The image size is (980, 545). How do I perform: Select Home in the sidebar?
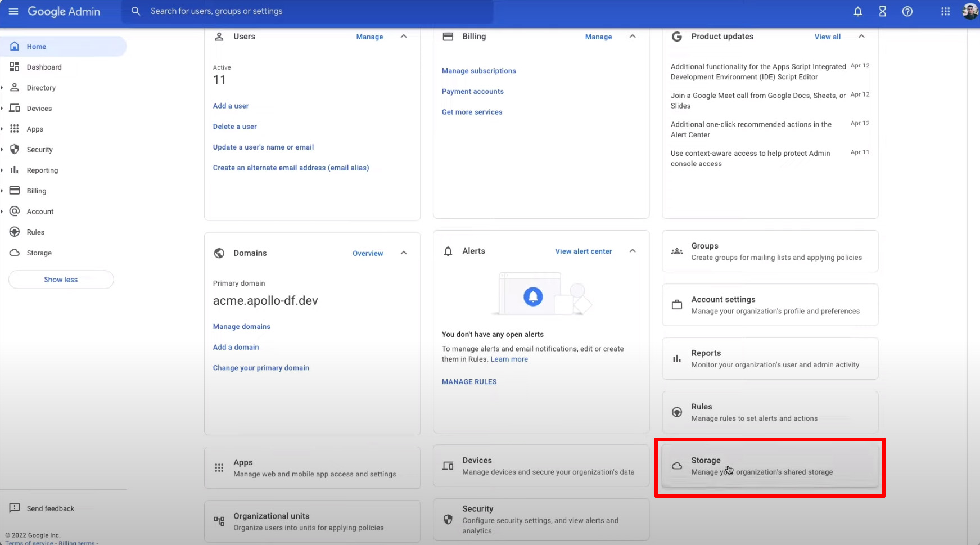point(63,46)
